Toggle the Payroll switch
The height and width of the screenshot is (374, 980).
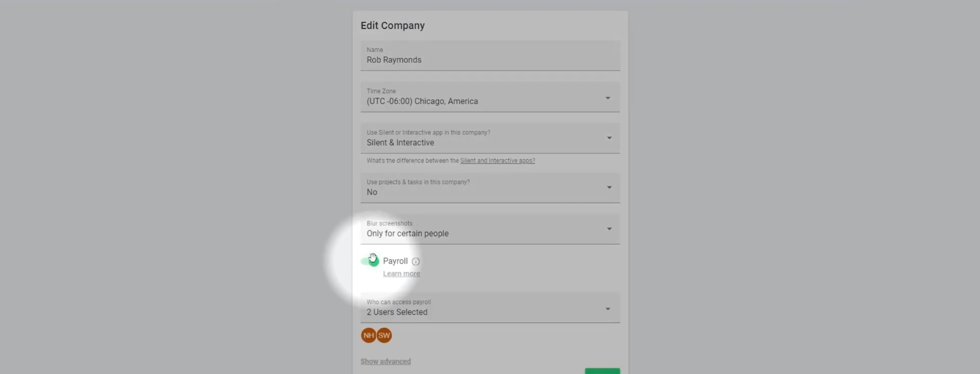click(370, 261)
